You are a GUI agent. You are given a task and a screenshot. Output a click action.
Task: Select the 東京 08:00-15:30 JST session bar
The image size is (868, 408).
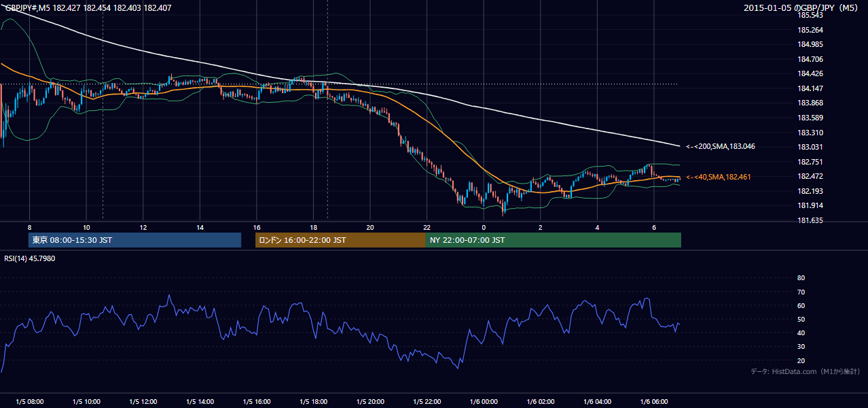(134, 240)
